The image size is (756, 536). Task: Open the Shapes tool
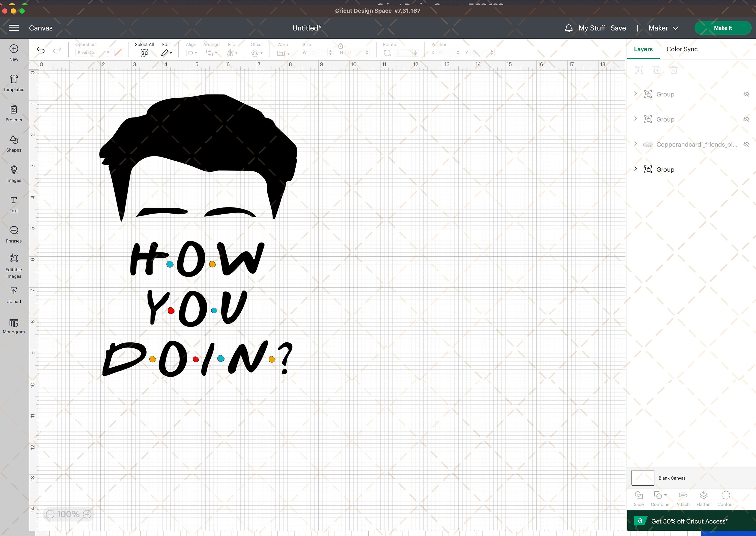click(14, 143)
